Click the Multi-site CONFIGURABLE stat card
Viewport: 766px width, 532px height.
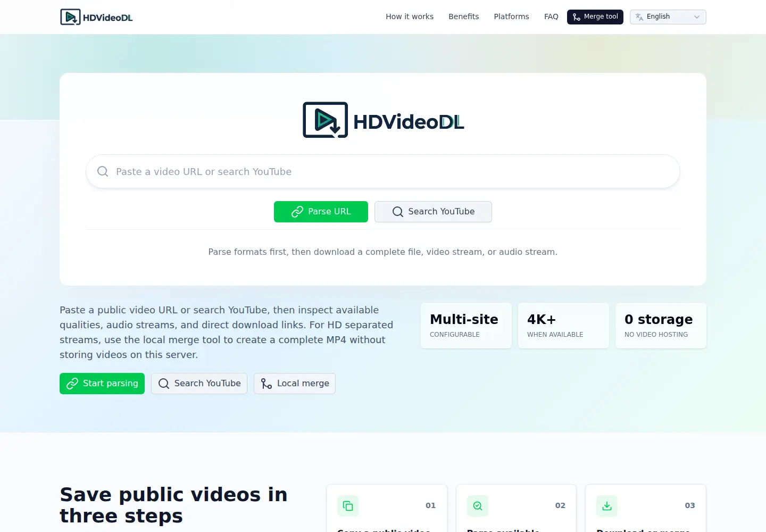point(466,326)
